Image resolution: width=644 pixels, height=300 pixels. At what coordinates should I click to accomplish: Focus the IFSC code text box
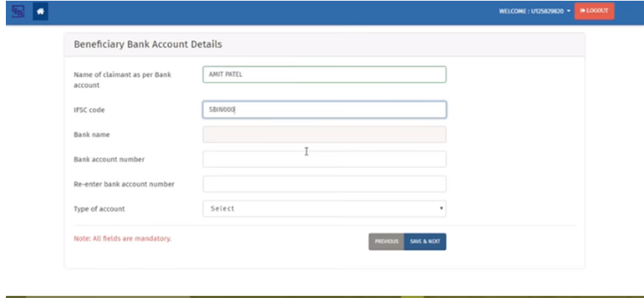tap(323, 110)
